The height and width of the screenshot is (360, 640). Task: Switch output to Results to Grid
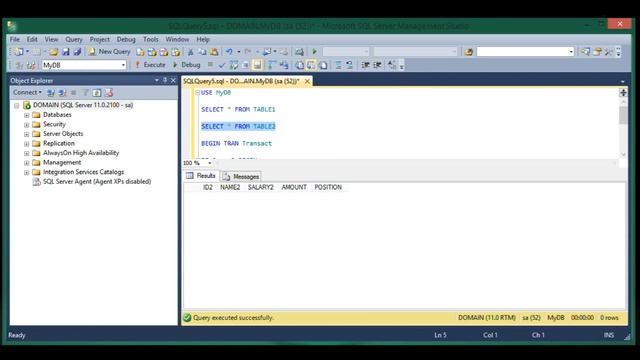coord(311,65)
